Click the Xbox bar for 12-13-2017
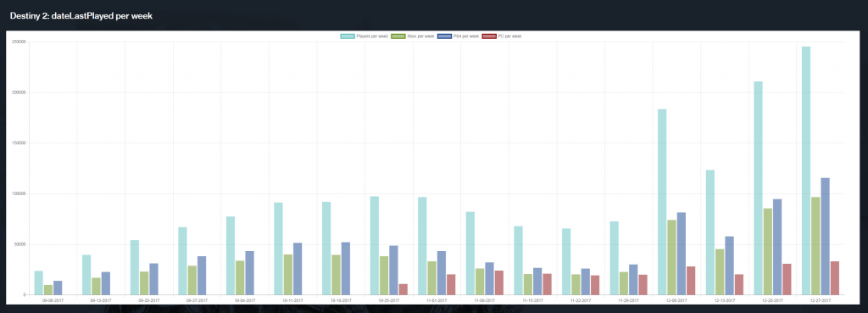This screenshot has height=313, width=868. tap(720, 272)
